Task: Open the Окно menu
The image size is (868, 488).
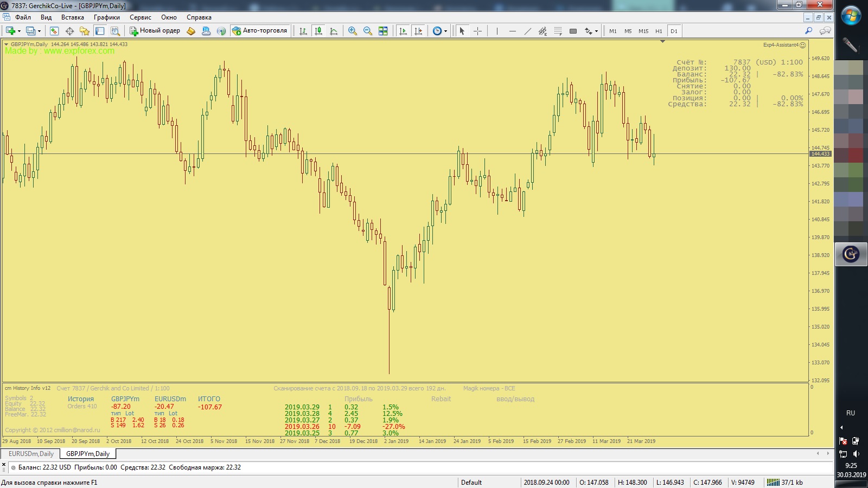Action: tap(169, 17)
